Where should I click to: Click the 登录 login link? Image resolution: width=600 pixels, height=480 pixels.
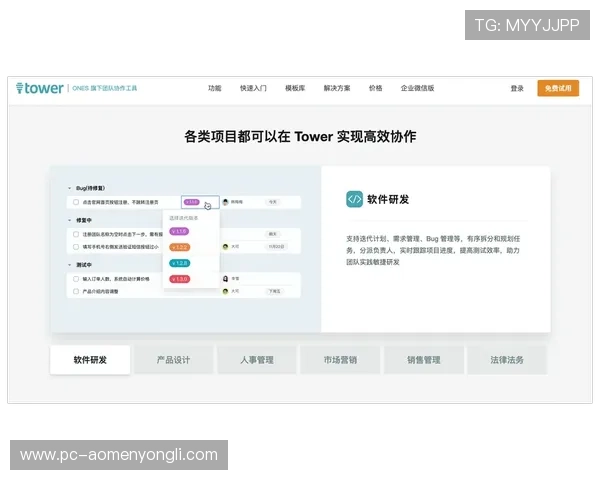517,88
